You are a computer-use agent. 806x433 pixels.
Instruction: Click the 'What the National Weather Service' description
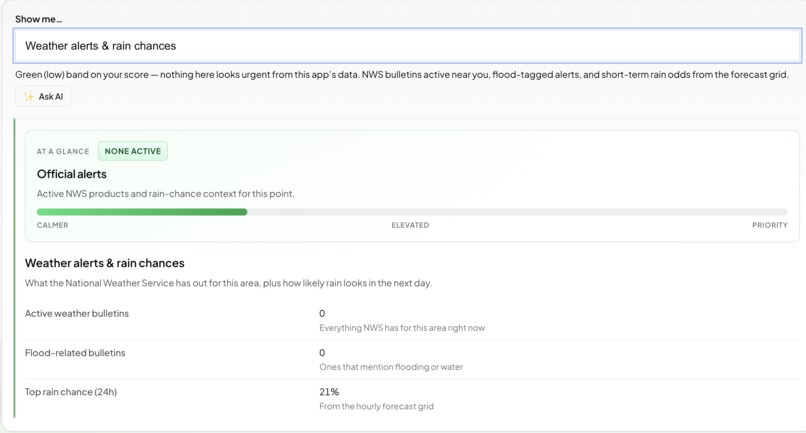[228, 283]
